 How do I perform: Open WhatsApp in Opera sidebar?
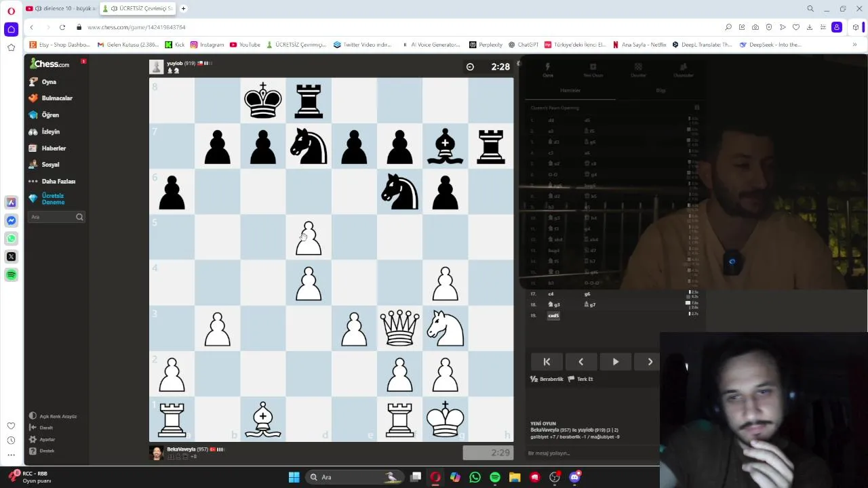click(11, 239)
